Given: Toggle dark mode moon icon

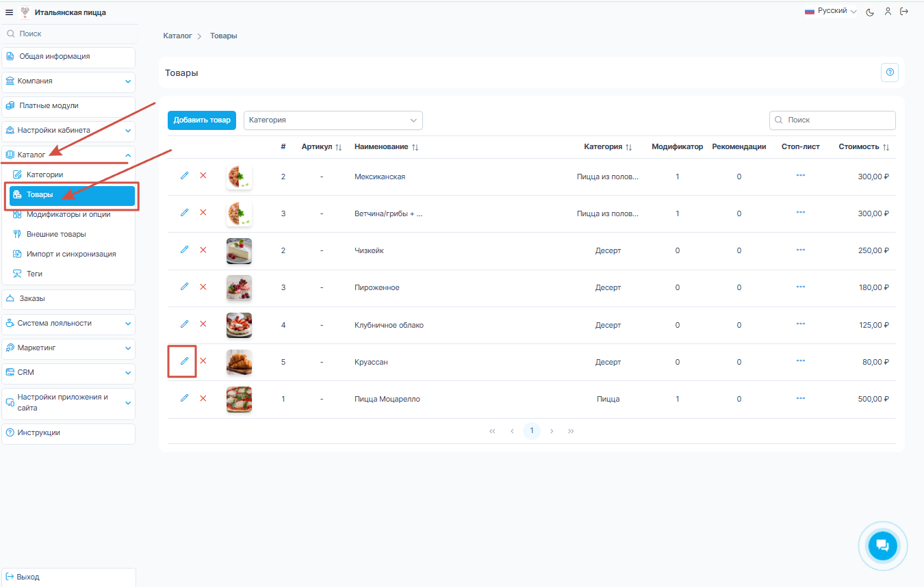Looking at the screenshot, I should point(870,12).
